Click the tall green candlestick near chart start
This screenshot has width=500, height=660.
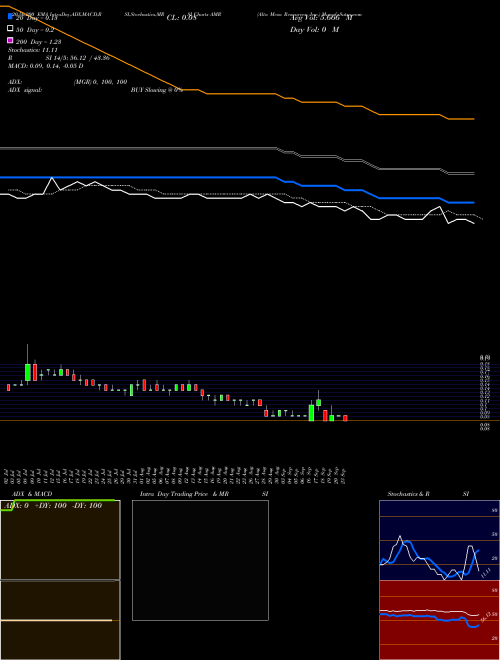pyautogui.click(x=28, y=373)
